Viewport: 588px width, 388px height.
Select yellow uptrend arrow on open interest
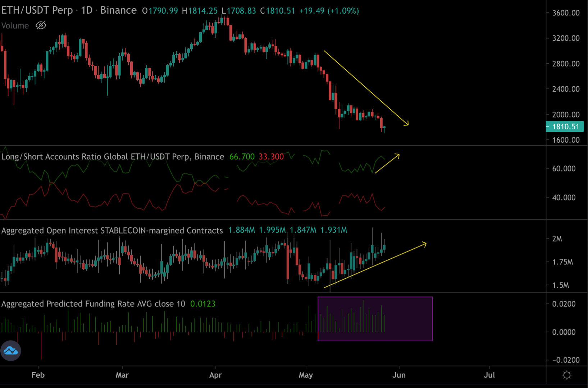(x=375, y=266)
